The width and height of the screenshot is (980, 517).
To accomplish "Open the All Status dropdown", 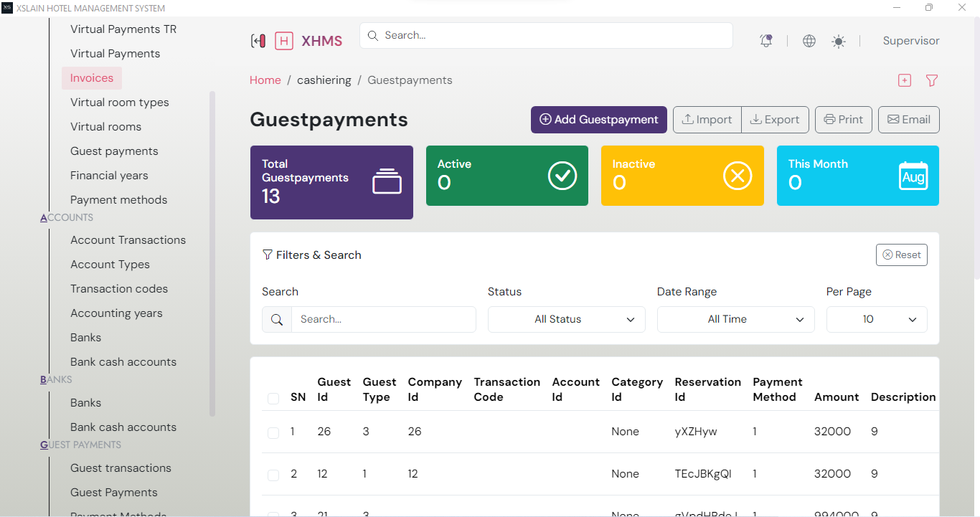I will coord(566,319).
